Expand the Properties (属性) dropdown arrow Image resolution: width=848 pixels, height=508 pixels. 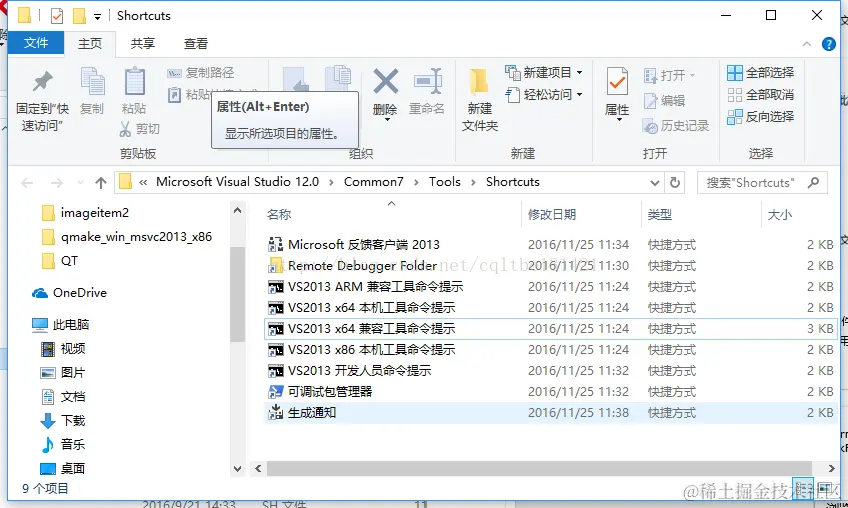[619, 119]
